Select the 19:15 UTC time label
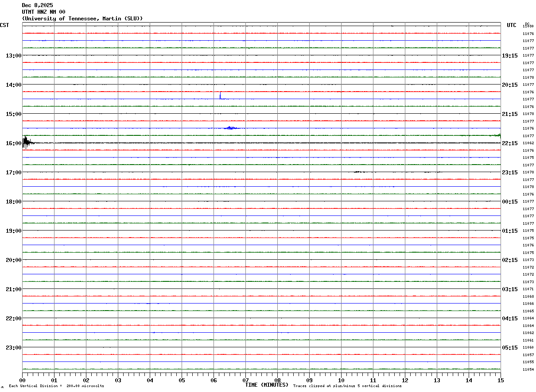 coord(510,56)
